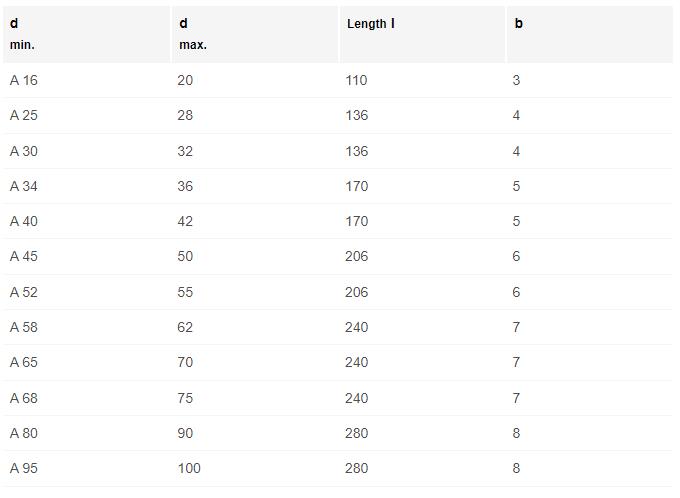Click the 'Length l' column header
Screen dimensions: 680x498
(x=370, y=23)
